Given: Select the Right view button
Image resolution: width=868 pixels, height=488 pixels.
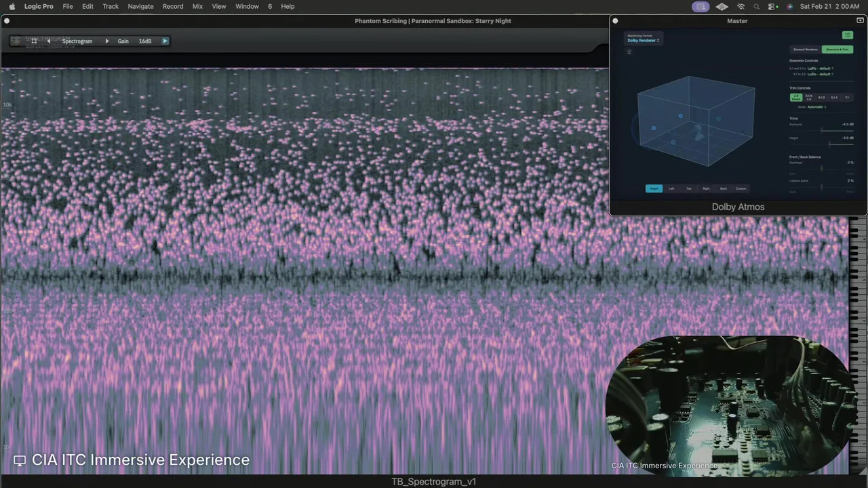Looking at the screenshot, I should tap(706, 188).
